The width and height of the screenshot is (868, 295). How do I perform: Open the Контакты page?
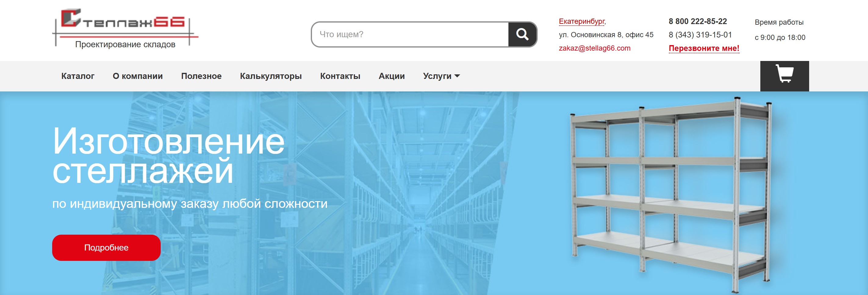pos(340,76)
